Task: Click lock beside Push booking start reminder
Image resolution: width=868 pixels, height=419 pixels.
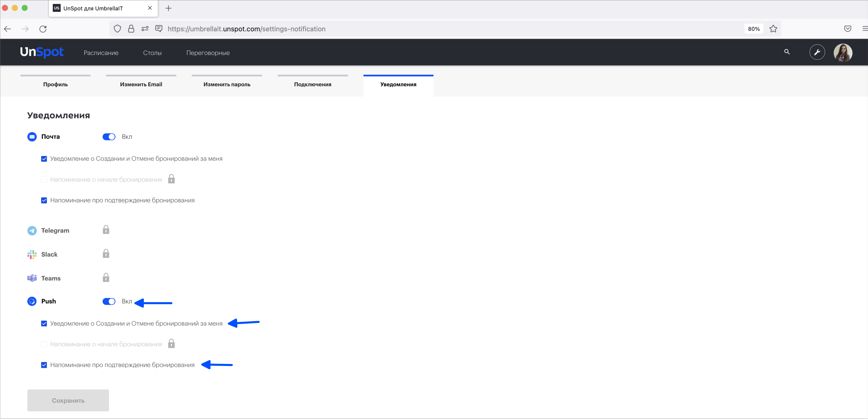Action: [x=172, y=344]
